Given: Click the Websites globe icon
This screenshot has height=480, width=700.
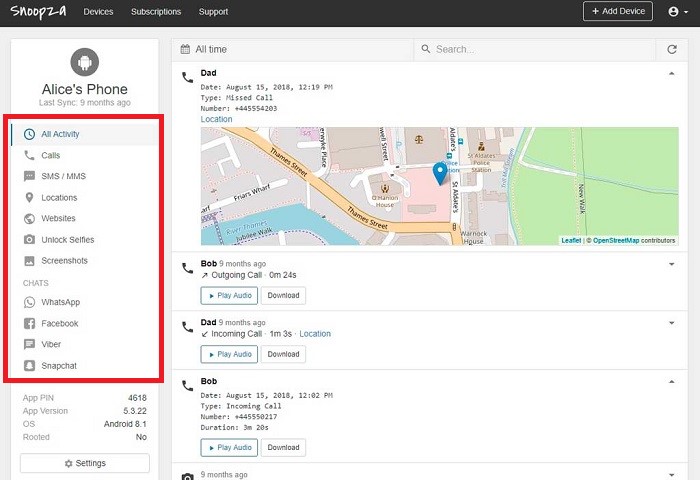Looking at the screenshot, I should tap(29, 218).
